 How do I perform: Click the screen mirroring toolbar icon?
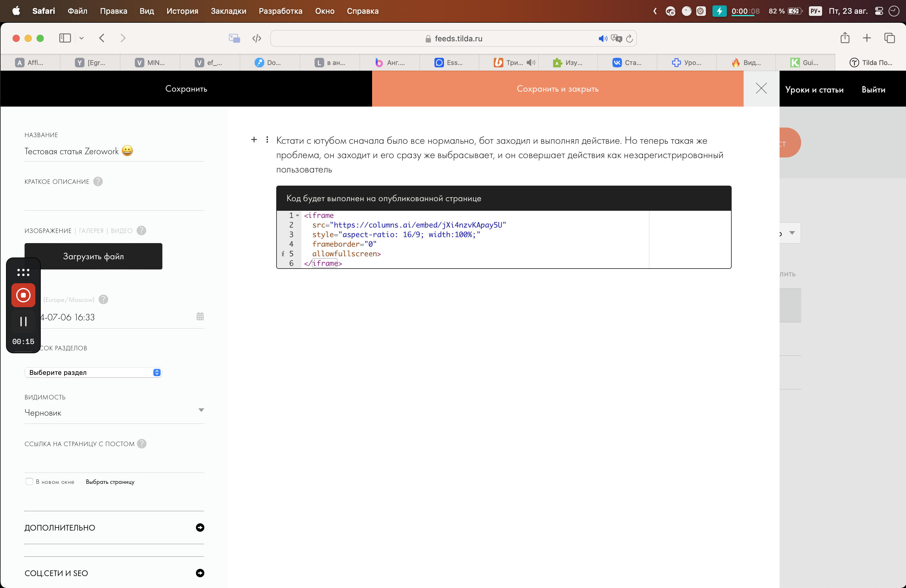[234, 38]
